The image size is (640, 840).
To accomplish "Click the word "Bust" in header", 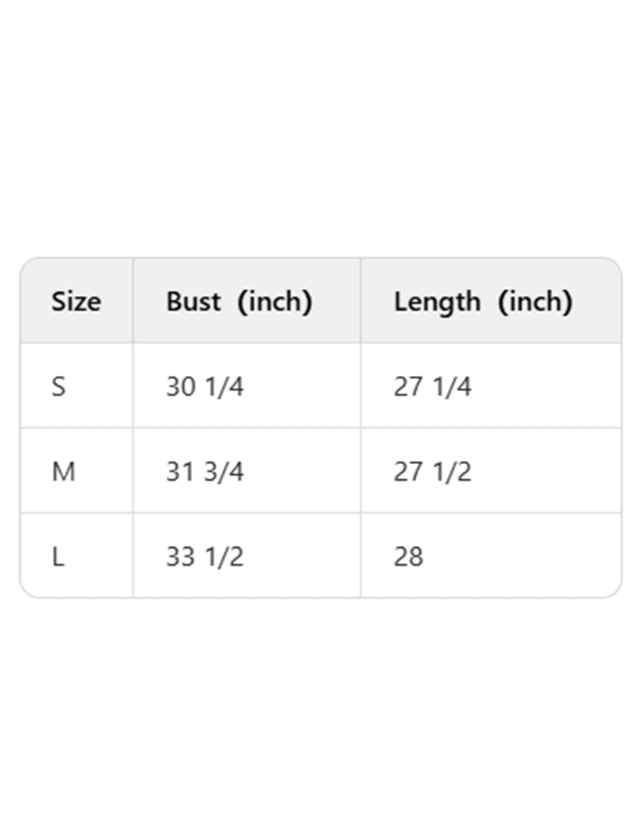I will coord(193,302).
